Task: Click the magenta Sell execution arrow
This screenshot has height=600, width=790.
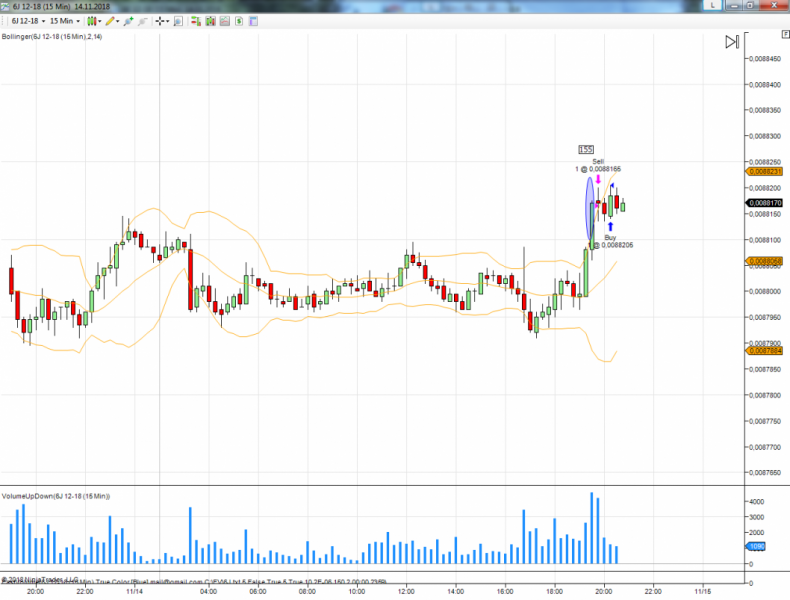Action: [598, 179]
